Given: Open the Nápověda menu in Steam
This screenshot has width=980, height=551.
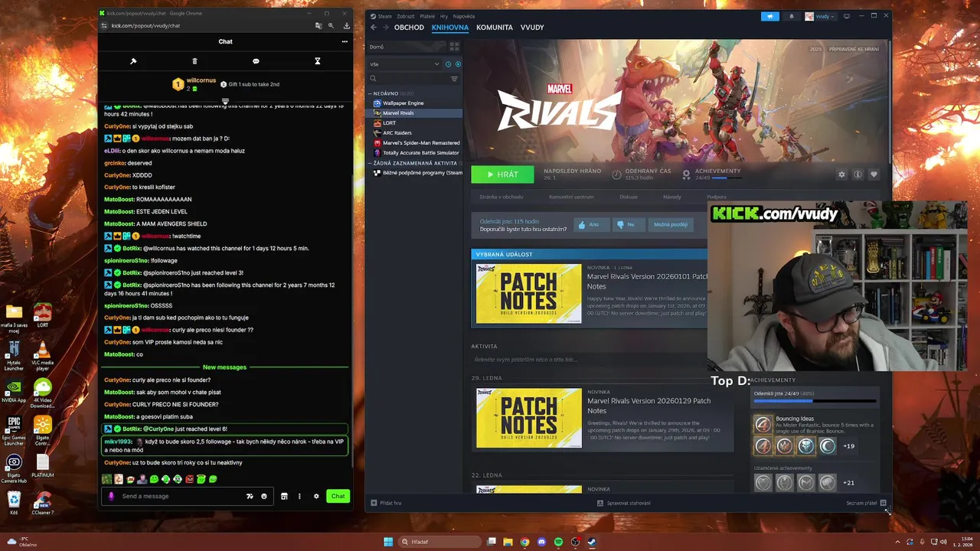Looking at the screenshot, I should (x=464, y=16).
